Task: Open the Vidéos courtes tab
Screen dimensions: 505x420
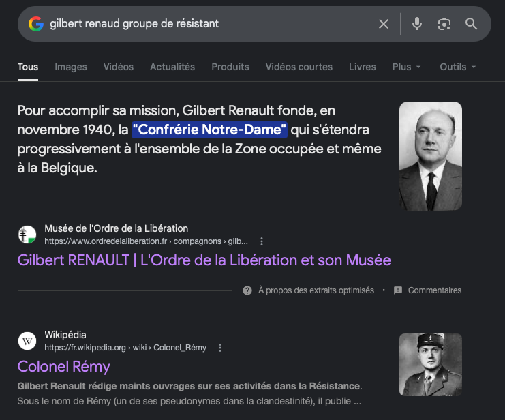Action: click(x=299, y=67)
